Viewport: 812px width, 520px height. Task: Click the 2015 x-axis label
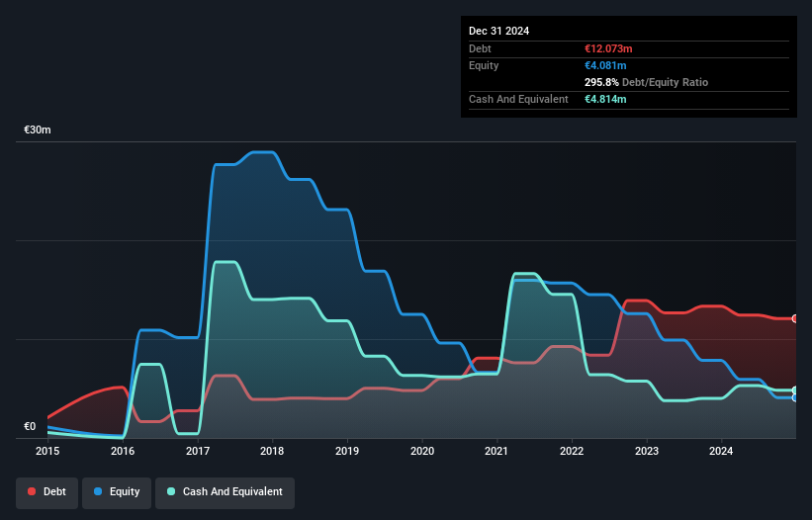tap(47, 451)
